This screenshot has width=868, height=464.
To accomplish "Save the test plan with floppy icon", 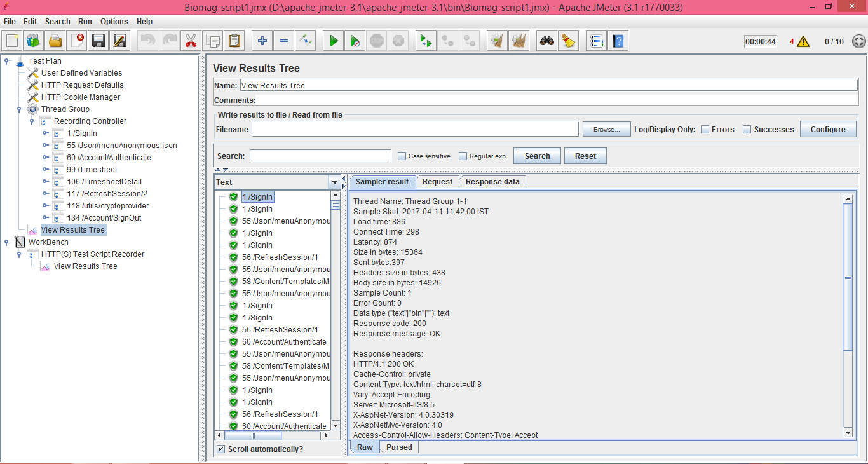I will [98, 41].
